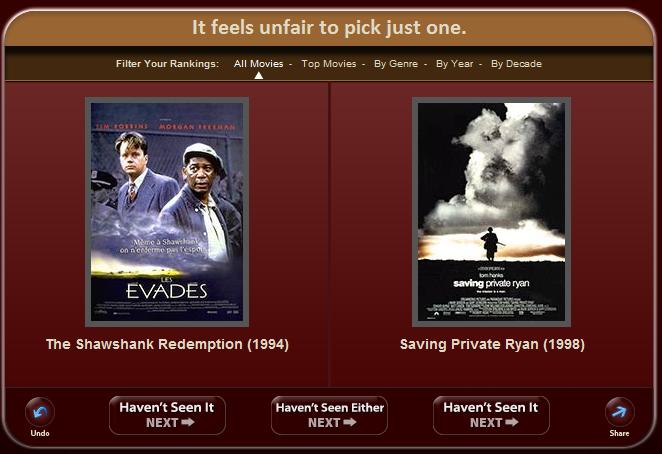Click Haven't Seen Either NEXT button
The width and height of the screenshot is (662, 454).
click(329, 416)
